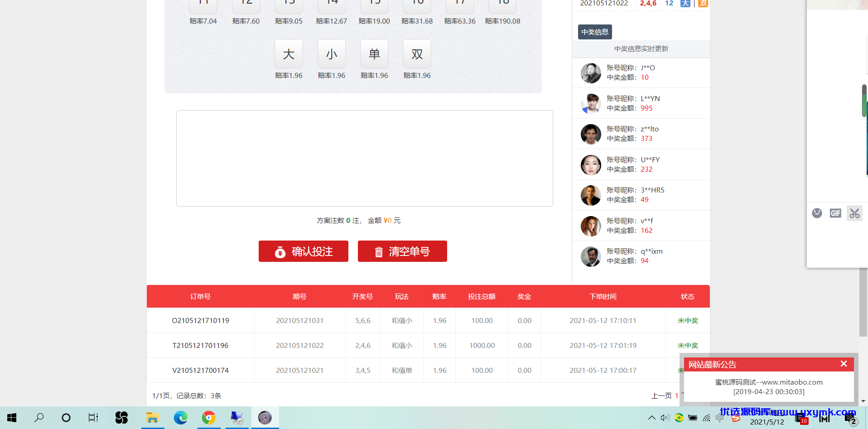
Task: Click inside the bet slip text area
Action: (365, 158)
